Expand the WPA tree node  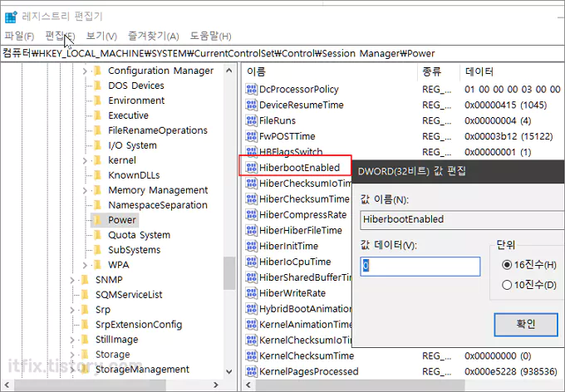click(x=85, y=265)
